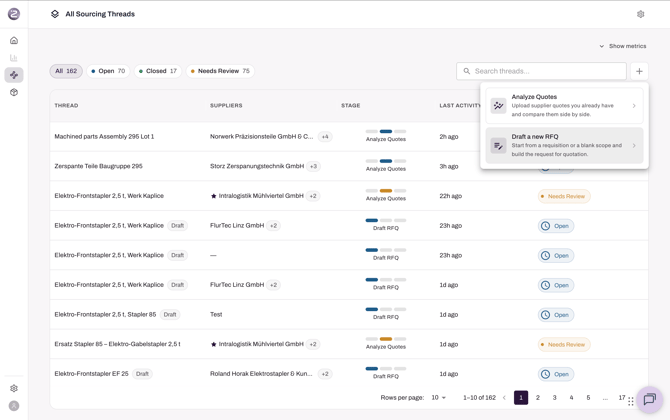
Task: Click previous page arrow in pagination
Action: (x=504, y=397)
